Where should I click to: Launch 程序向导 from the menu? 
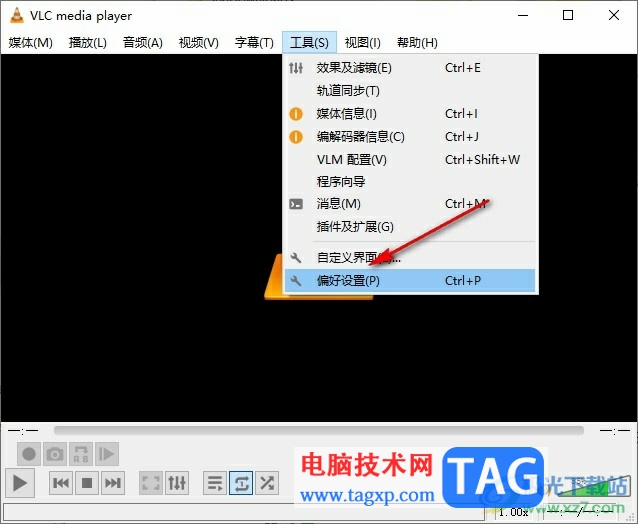click(410, 181)
